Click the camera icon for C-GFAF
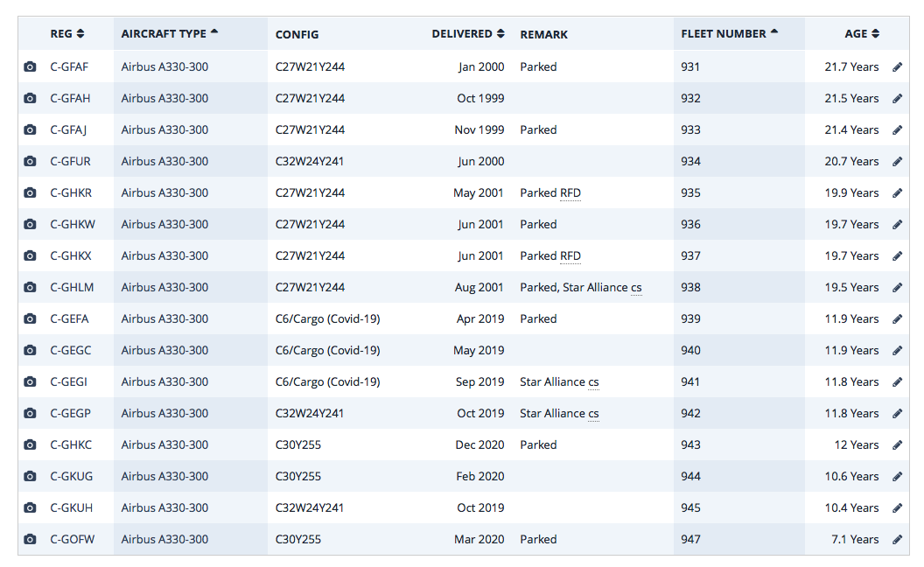This screenshot has width=924, height=567. point(30,67)
